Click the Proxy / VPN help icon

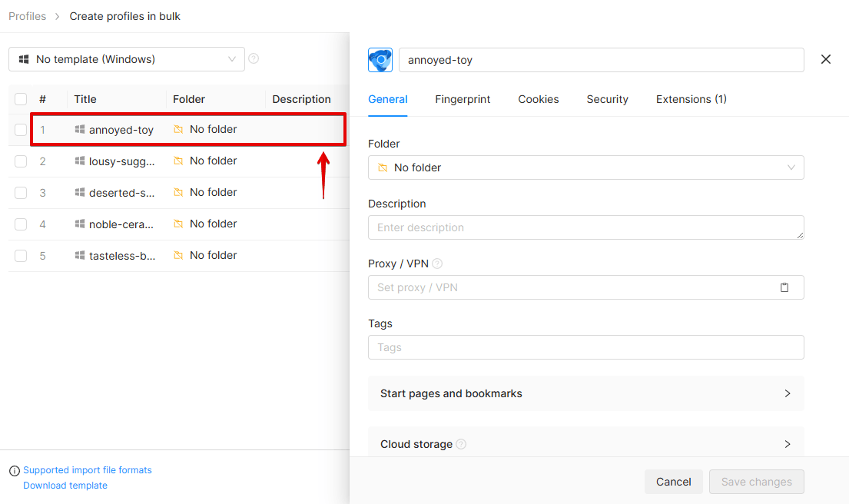[437, 264]
